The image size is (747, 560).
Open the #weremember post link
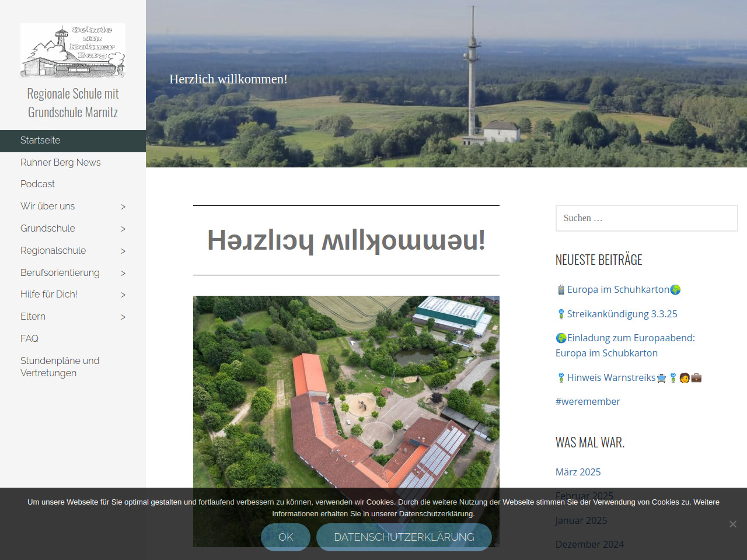click(588, 401)
